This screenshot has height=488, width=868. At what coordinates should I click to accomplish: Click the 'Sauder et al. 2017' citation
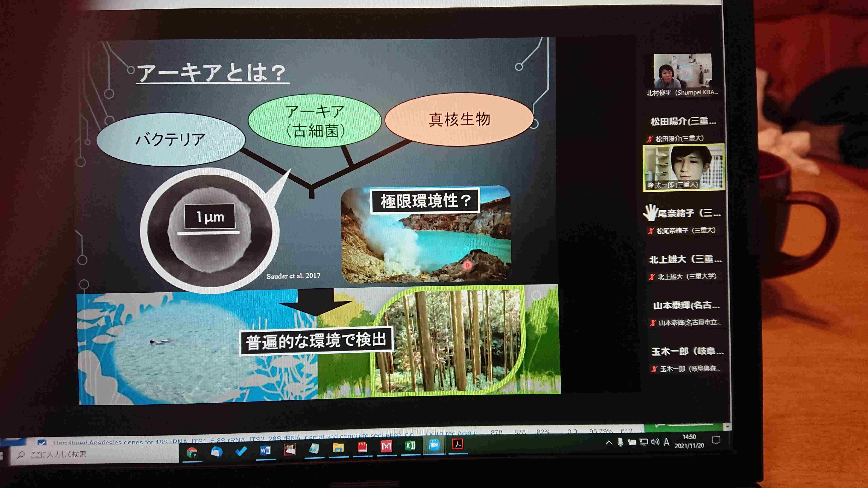click(x=293, y=276)
